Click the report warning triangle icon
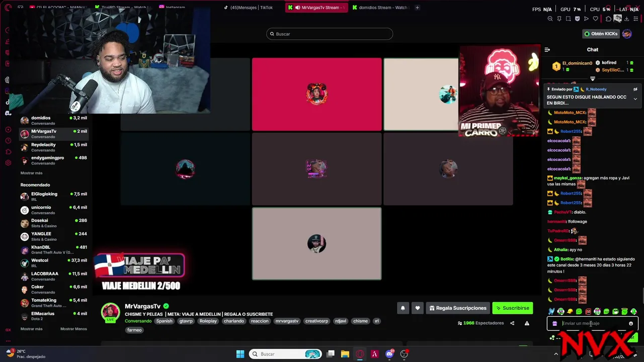 pyautogui.click(x=527, y=323)
